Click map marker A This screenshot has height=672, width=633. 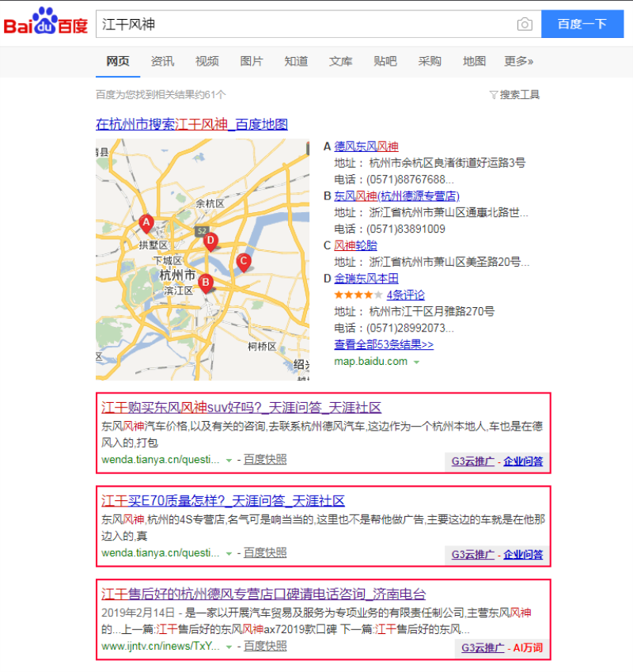coord(146,224)
